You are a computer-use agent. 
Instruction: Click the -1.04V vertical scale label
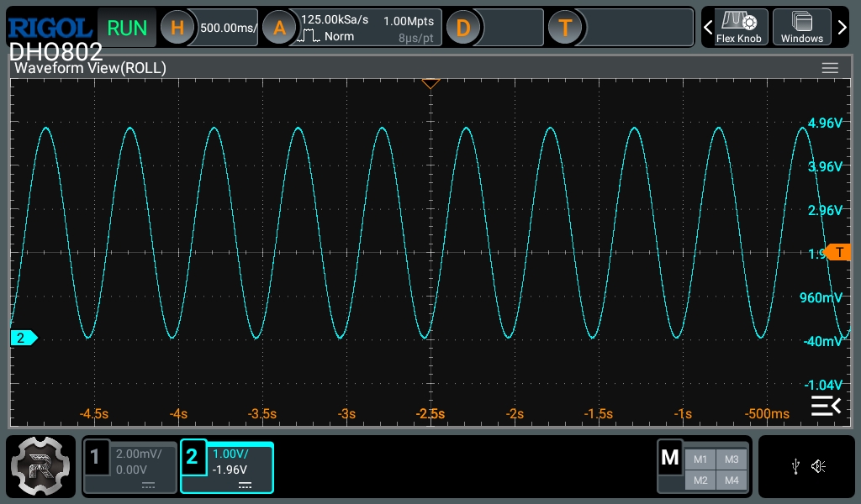823,385
